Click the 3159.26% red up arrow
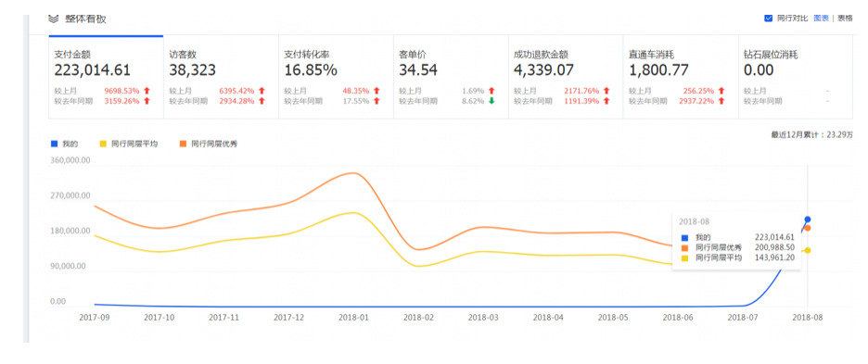Viewport: 868px width, 364px height. 147,101
